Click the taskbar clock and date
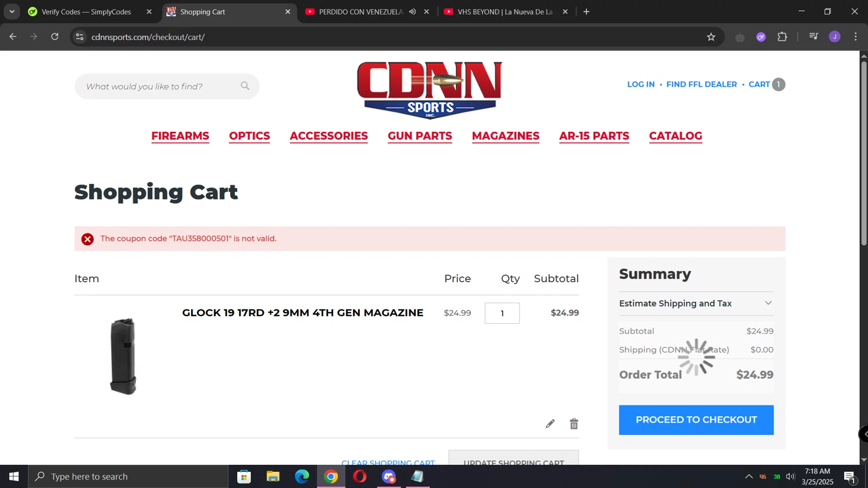The image size is (868, 488). 817,476
